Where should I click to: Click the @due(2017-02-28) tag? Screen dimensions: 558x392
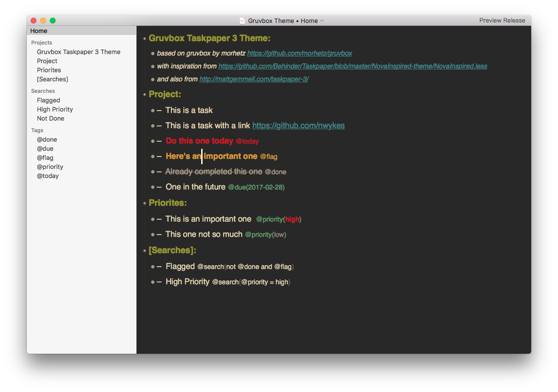[x=256, y=187]
